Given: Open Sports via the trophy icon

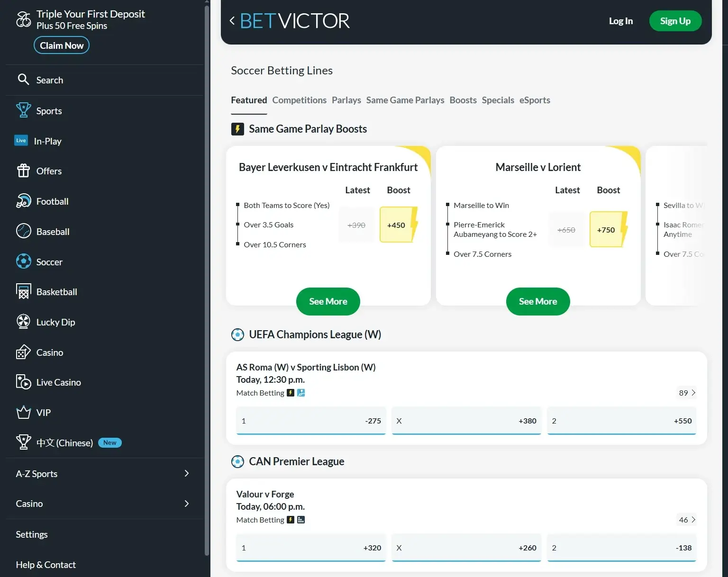Looking at the screenshot, I should [x=23, y=110].
